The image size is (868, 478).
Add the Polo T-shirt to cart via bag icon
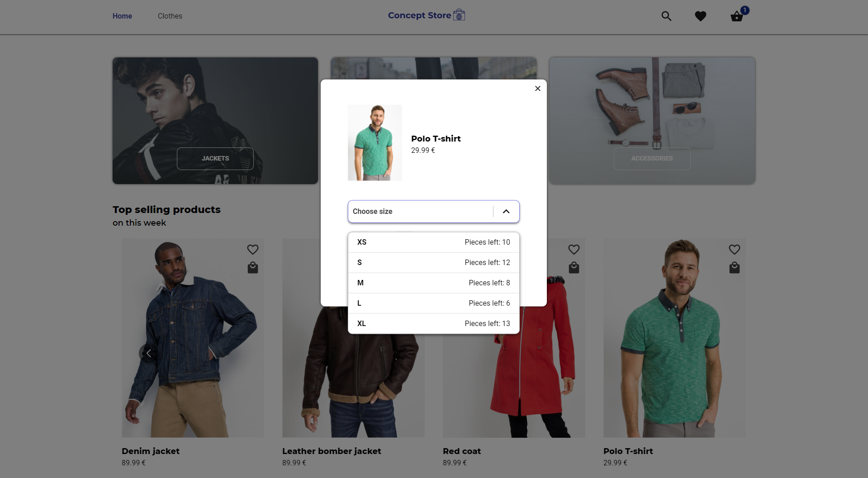[734, 267]
